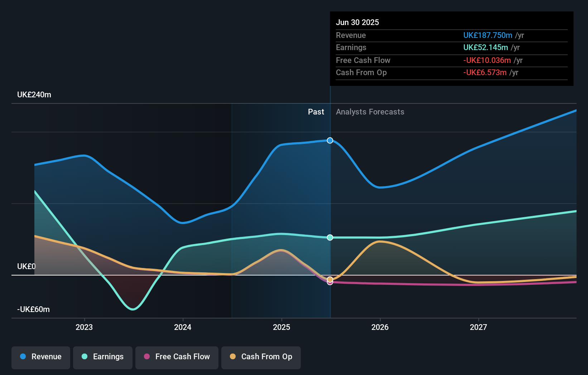Click the UK£52.145m earnings value in the tooltip
588x375 pixels.
[x=486, y=47]
